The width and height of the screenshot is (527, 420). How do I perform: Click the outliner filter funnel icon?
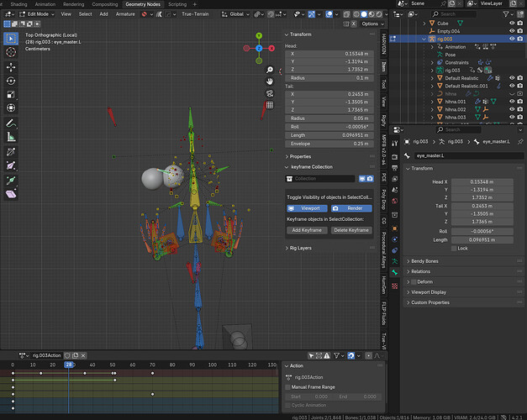506,13
